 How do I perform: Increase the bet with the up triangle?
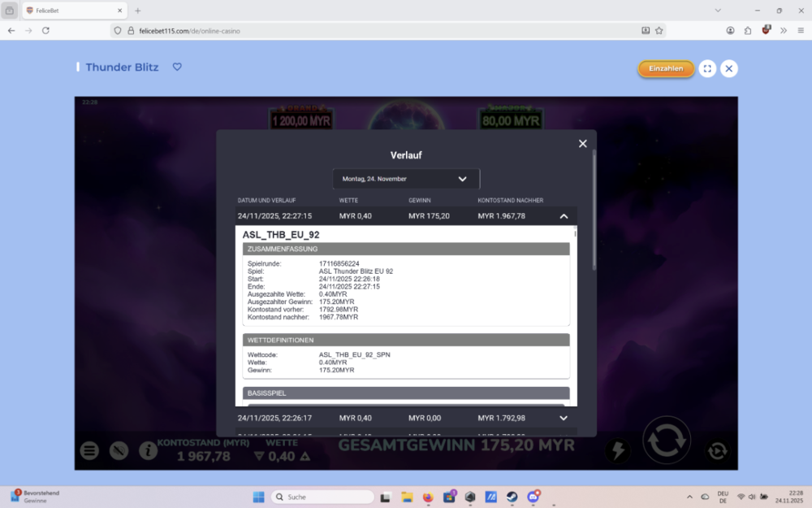305,457
